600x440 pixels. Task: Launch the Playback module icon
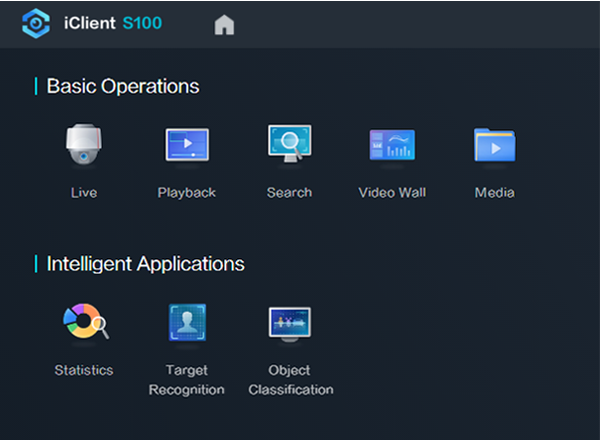(187, 146)
